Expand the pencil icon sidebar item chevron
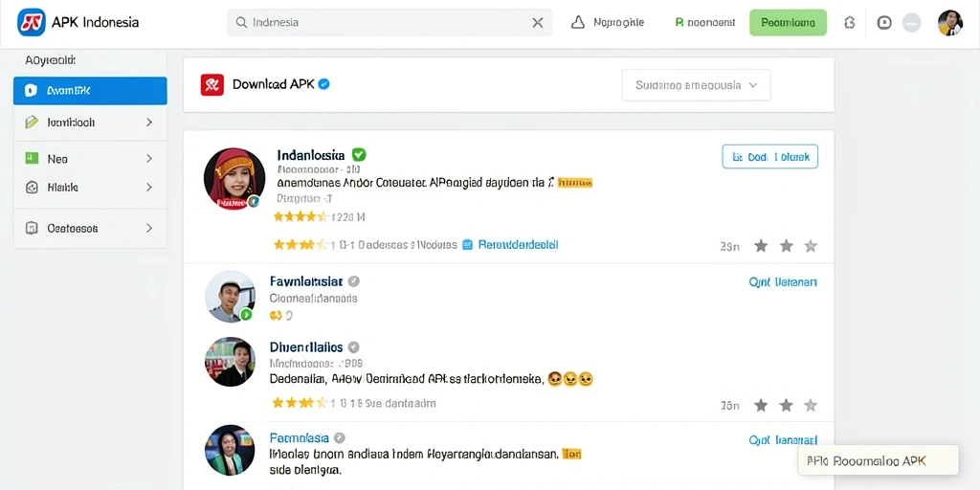The image size is (980, 490). point(149,122)
